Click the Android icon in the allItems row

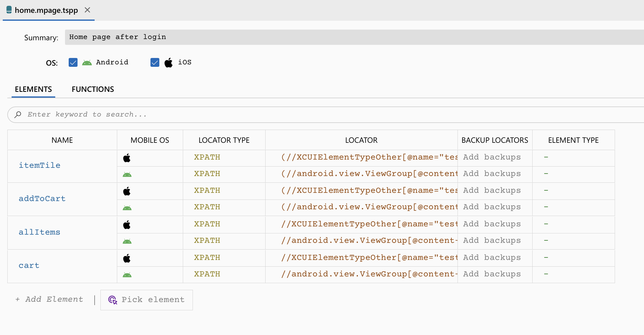click(x=127, y=241)
